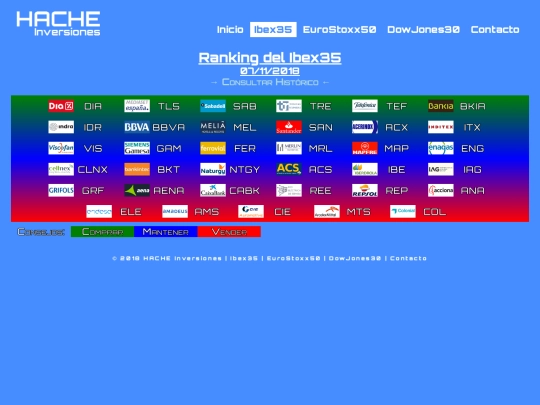540x405 pixels.
Task: Select the Enagás logo
Action: pyautogui.click(x=441, y=148)
